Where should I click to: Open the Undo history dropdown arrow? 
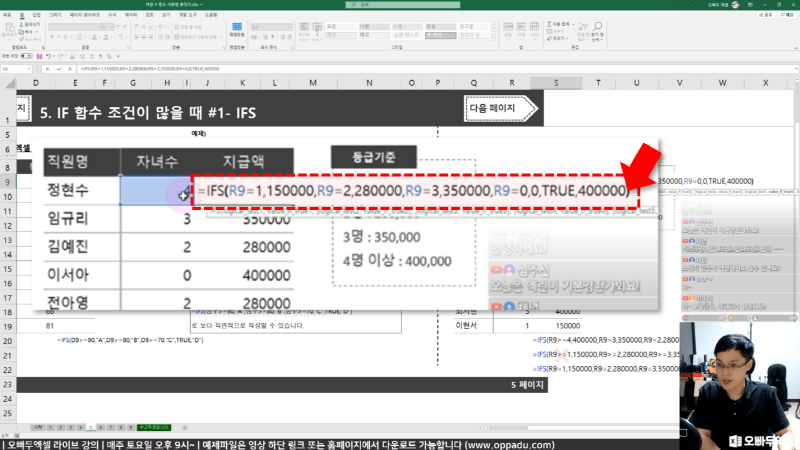point(54,56)
